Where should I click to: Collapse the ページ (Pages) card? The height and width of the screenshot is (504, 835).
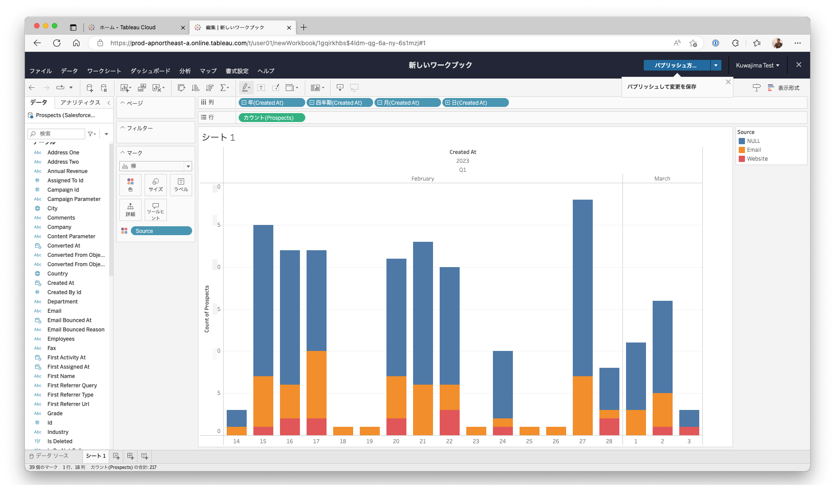pyautogui.click(x=123, y=103)
